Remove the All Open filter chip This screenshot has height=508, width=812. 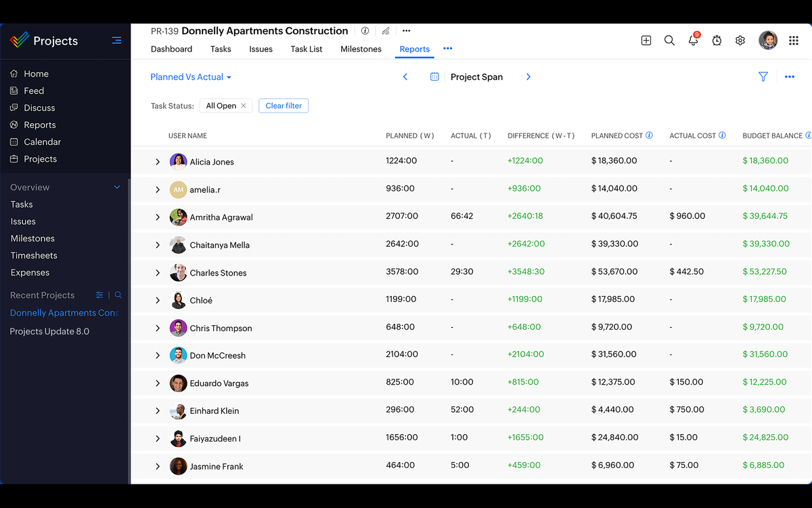coord(244,106)
